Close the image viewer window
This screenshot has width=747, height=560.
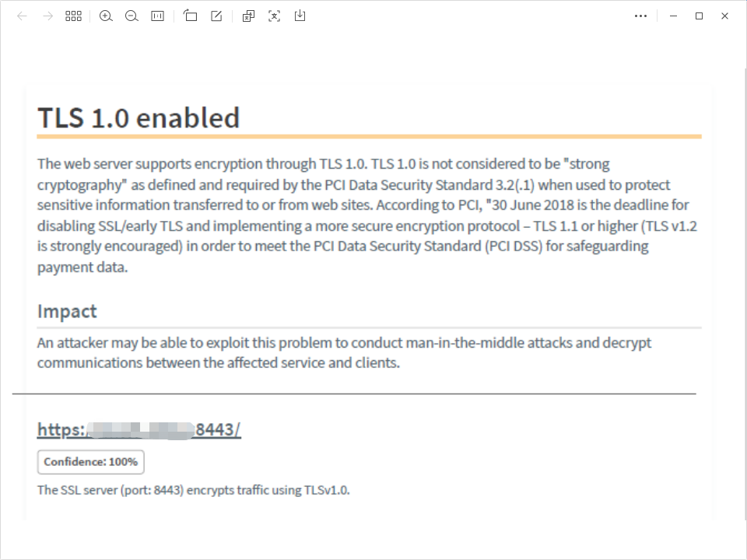(725, 16)
